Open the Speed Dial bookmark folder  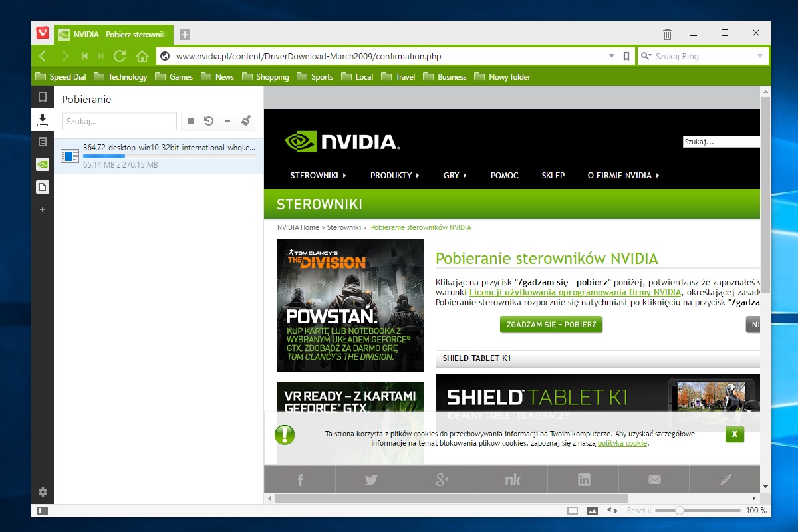coord(61,77)
